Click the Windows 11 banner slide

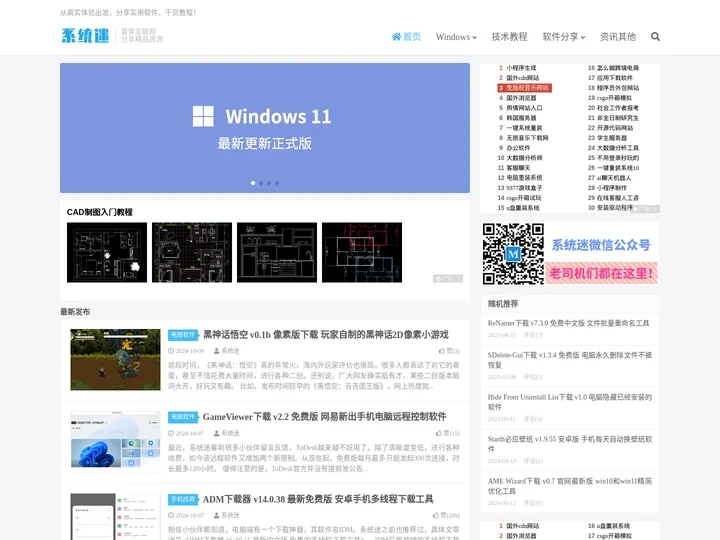[265, 128]
